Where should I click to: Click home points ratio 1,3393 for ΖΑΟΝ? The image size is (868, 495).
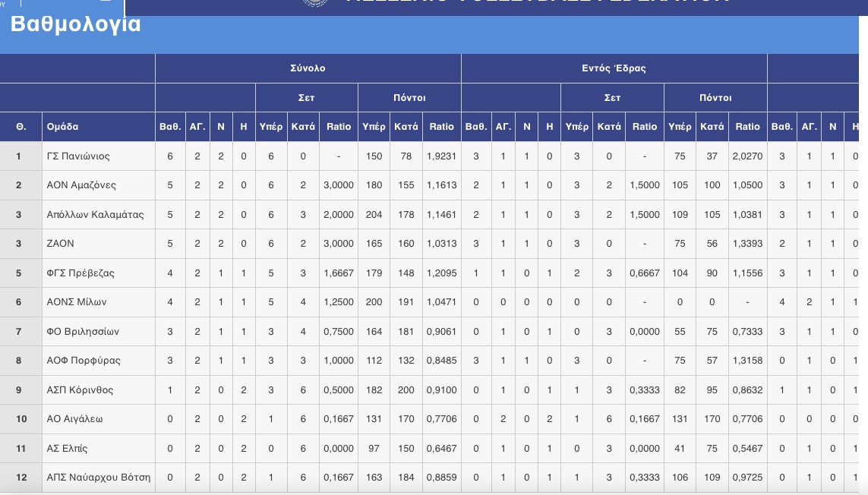pos(747,243)
